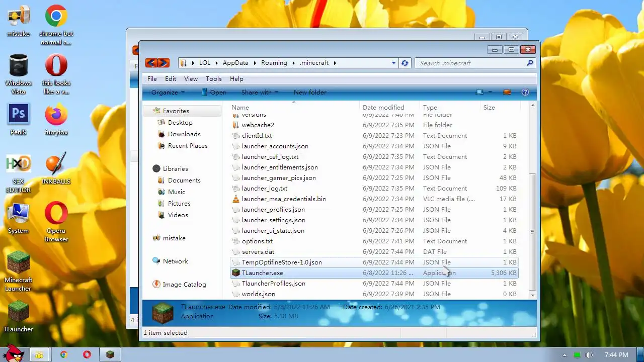Open the Tools menu
Image resolution: width=644 pixels, height=362 pixels.
[x=213, y=79]
